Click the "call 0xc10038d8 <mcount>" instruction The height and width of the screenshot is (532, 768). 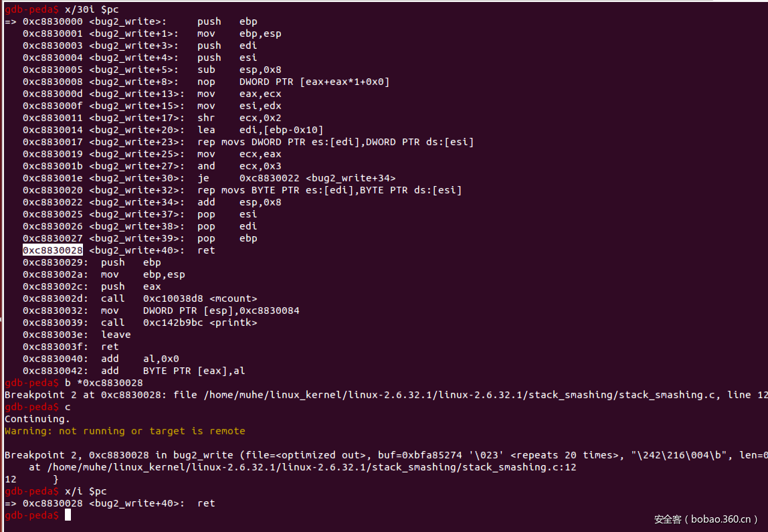pyautogui.click(x=179, y=298)
